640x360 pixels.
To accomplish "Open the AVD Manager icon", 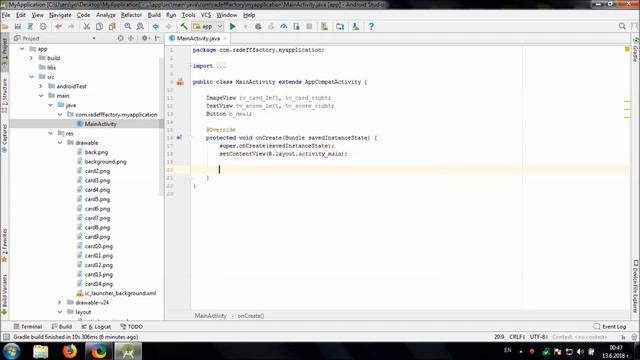I will 324,27.
